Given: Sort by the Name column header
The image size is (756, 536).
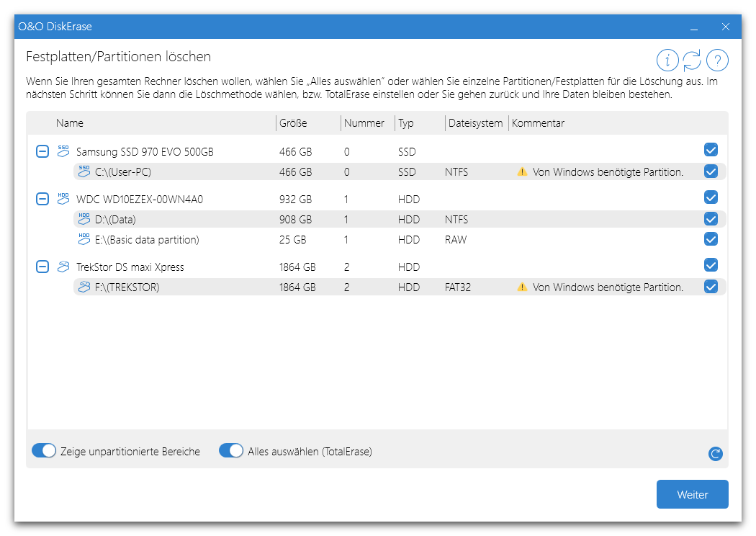Looking at the screenshot, I should 69,123.
